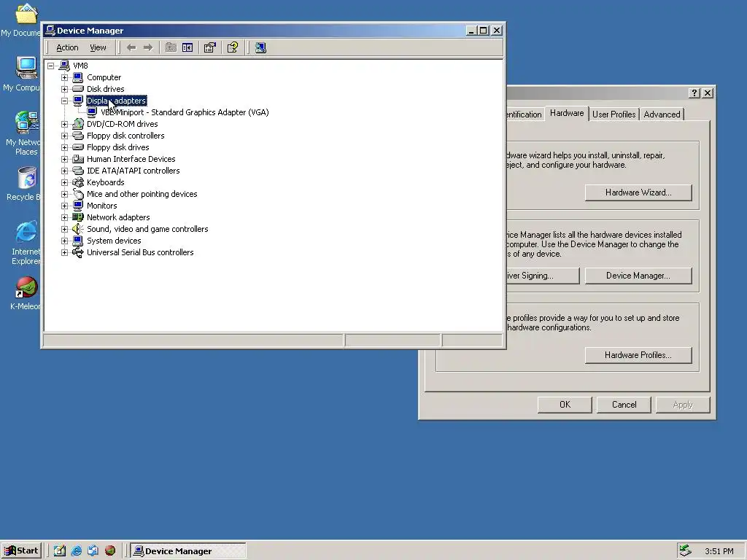This screenshot has height=560, width=747.
Task: Expand the Mice and other pointing devices node
Action: click(x=64, y=194)
